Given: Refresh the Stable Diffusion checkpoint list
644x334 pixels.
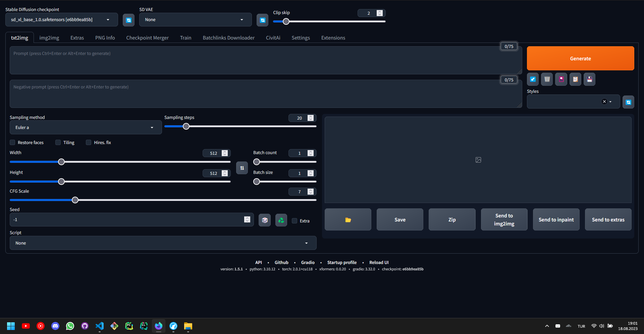Looking at the screenshot, I should (x=128, y=20).
